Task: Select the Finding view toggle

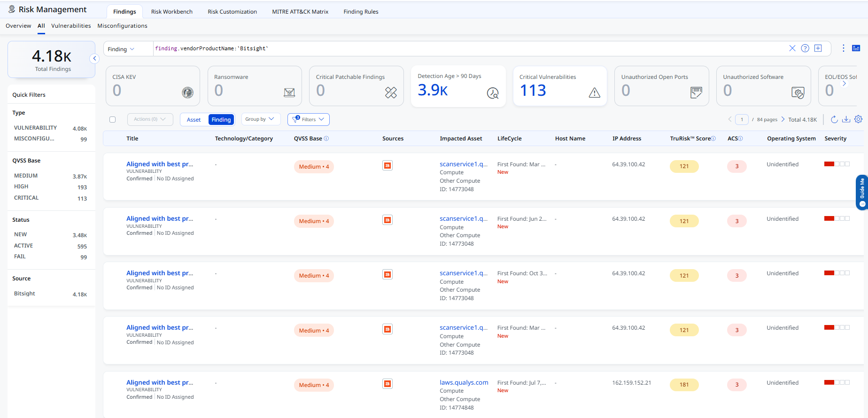Action: (x=221, y=120)
